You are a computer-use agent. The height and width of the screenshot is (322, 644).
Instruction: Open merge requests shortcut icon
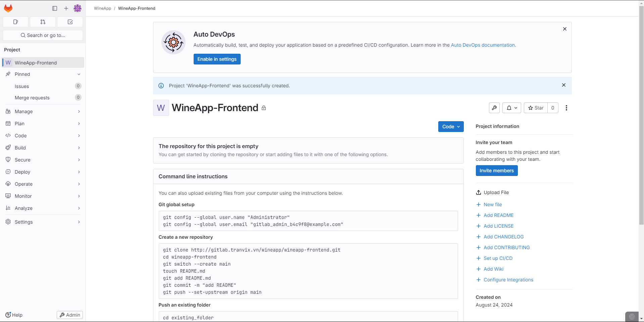[x=43, y=22]
